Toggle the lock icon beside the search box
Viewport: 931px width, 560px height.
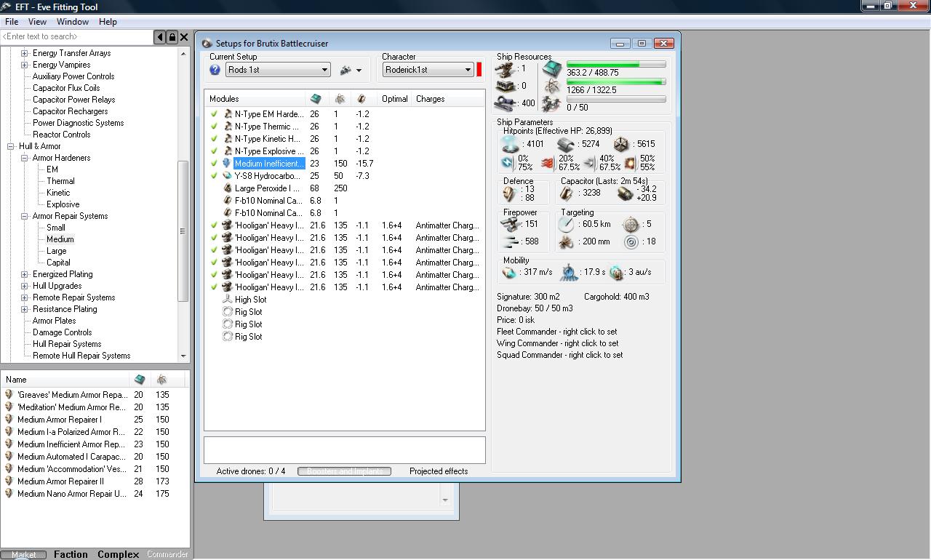pos(172,37)
